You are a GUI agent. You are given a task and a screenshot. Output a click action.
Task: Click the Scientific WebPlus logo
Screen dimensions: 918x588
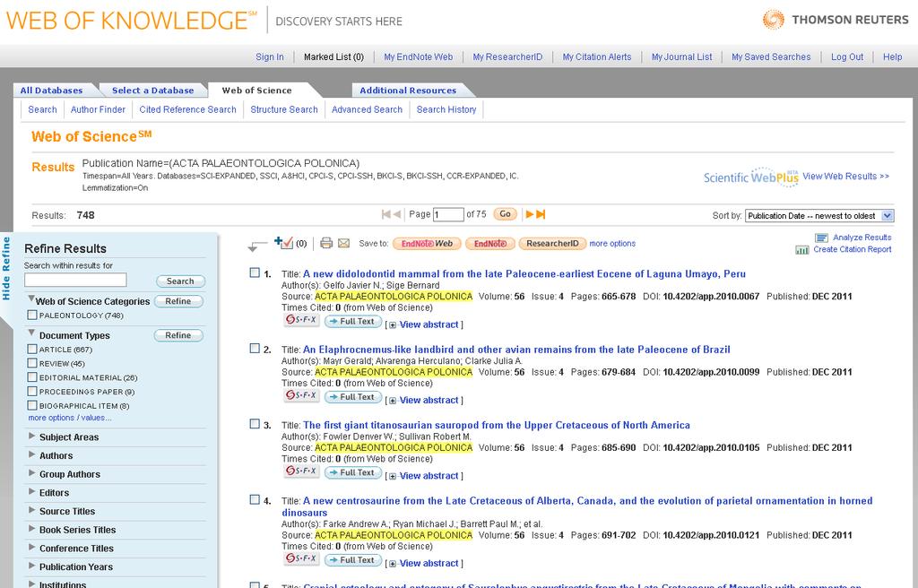click(751, 177)
